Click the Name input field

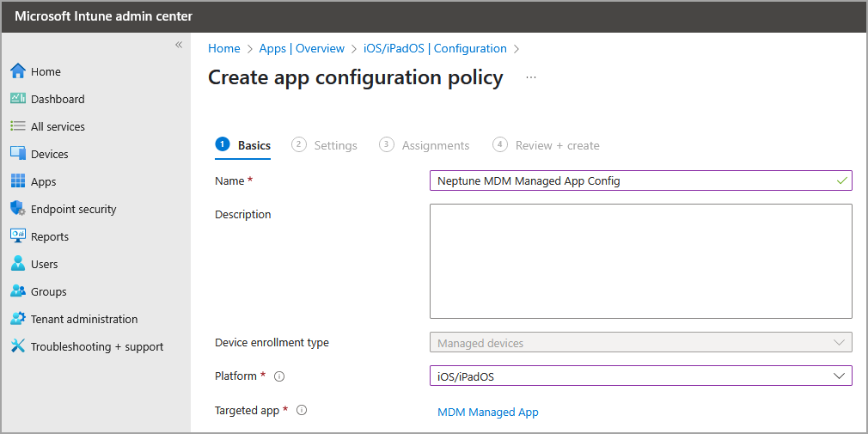(641, 180)
